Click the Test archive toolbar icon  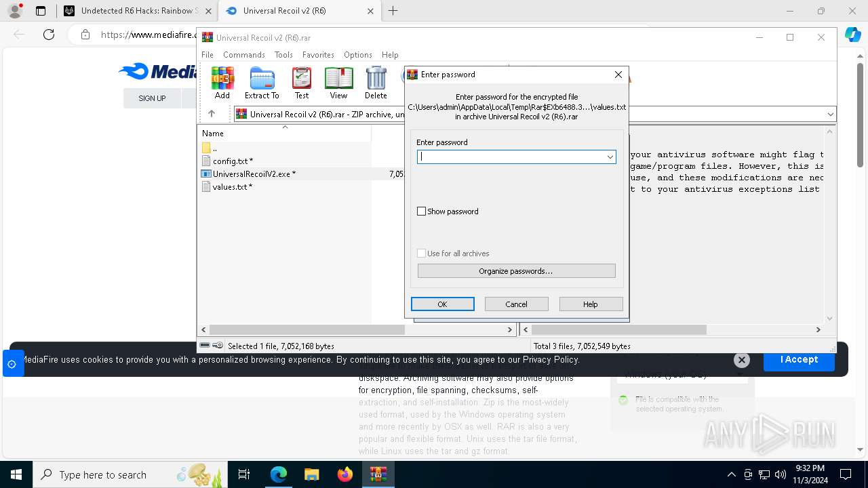(x=302, y=83)
